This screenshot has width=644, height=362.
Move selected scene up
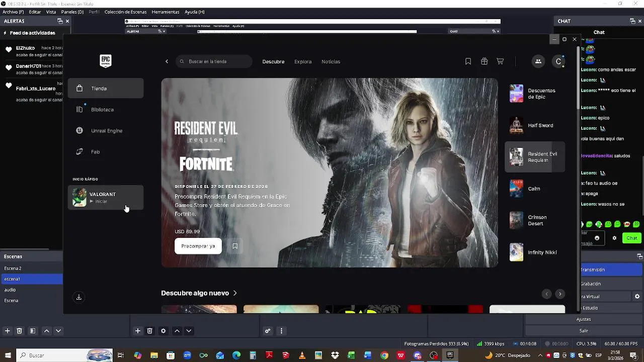(x=46, y=331)
